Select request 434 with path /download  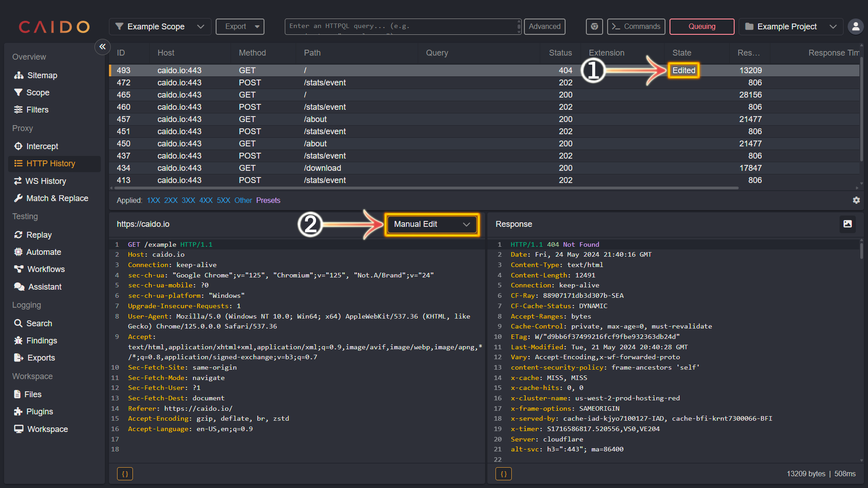pyautogui.click(x=484, y=168)
